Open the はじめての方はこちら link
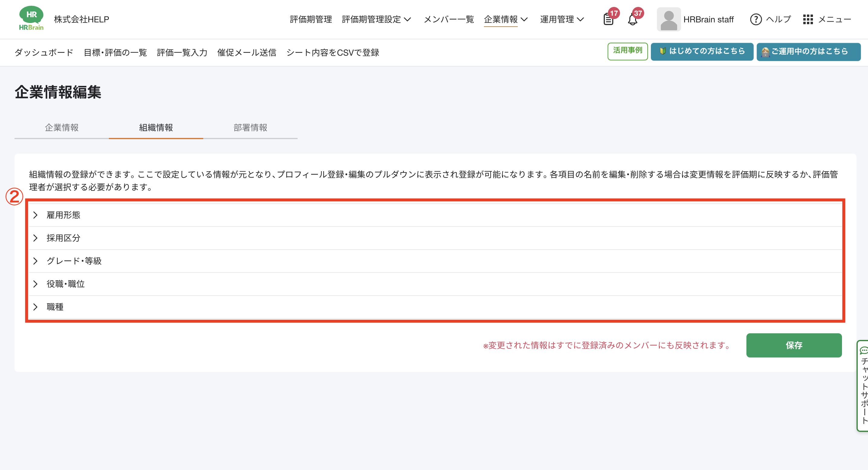 (702, 51)
